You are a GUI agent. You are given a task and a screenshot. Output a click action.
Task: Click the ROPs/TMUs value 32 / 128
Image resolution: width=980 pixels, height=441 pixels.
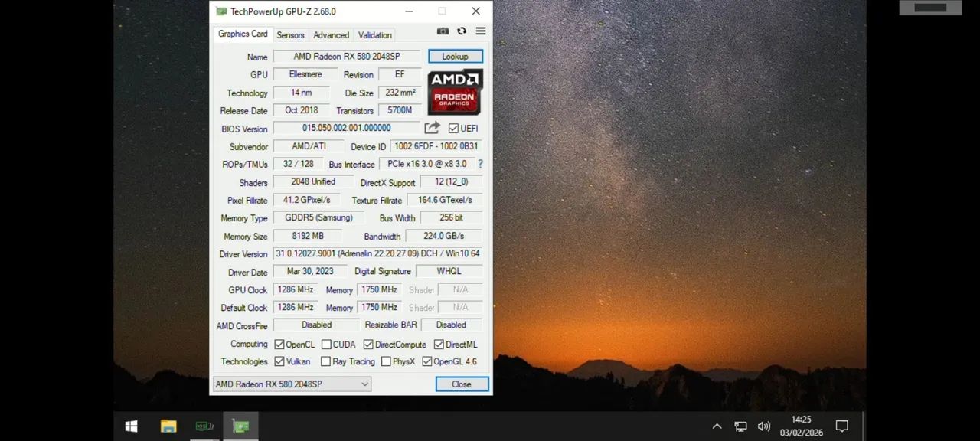298,164
